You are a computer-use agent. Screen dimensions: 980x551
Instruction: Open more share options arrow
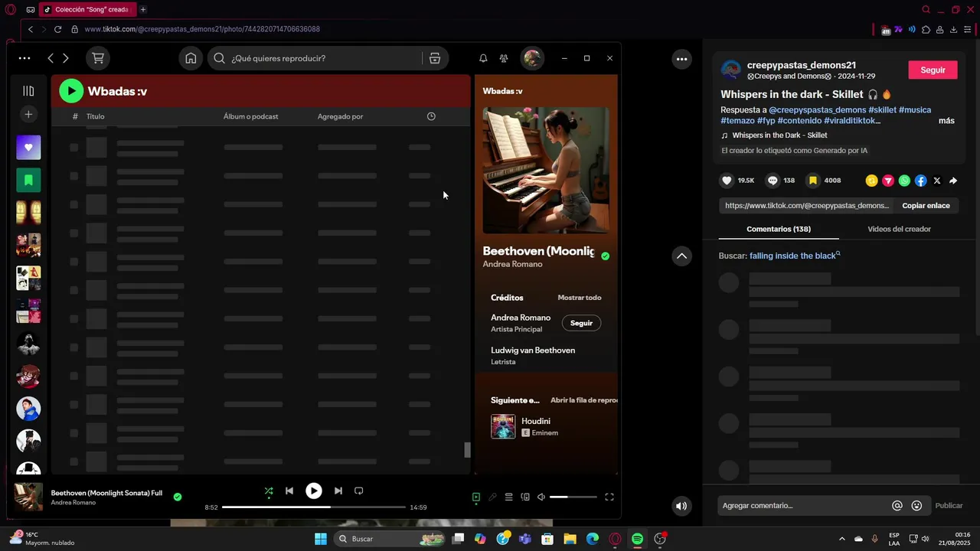[x=953, y=181]
